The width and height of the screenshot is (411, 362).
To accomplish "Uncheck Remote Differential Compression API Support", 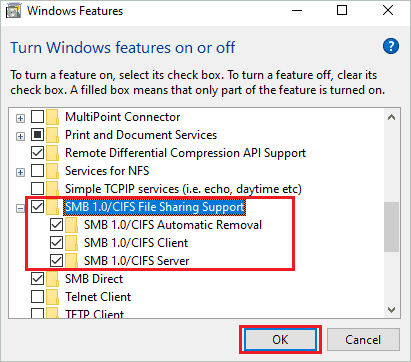I will click(x=37, y=153).
